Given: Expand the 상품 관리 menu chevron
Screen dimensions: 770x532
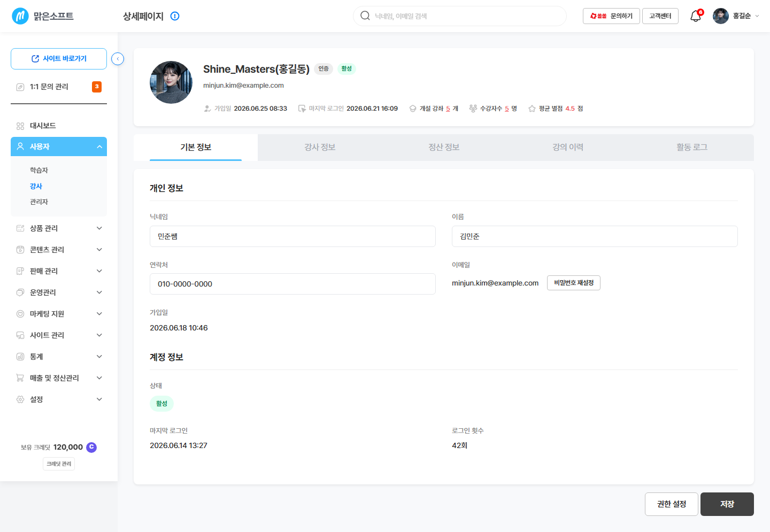Looking at the screenshot, I should [x=99, y=228].
